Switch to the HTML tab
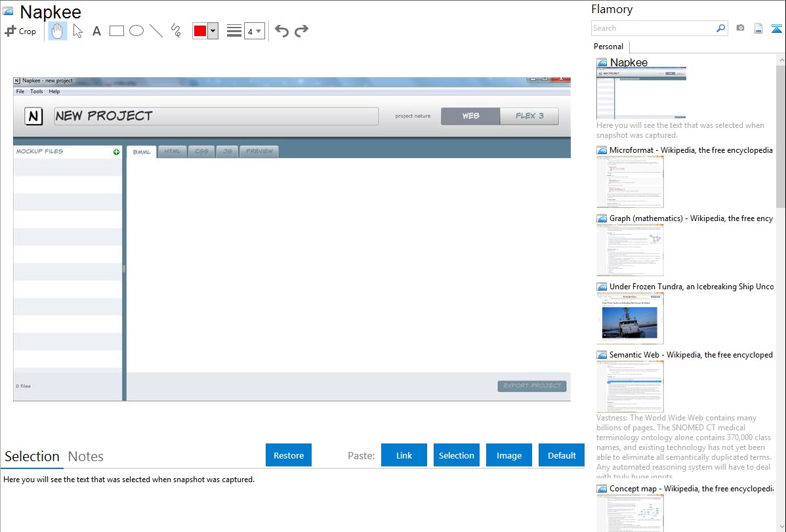 tap(173, 152)
